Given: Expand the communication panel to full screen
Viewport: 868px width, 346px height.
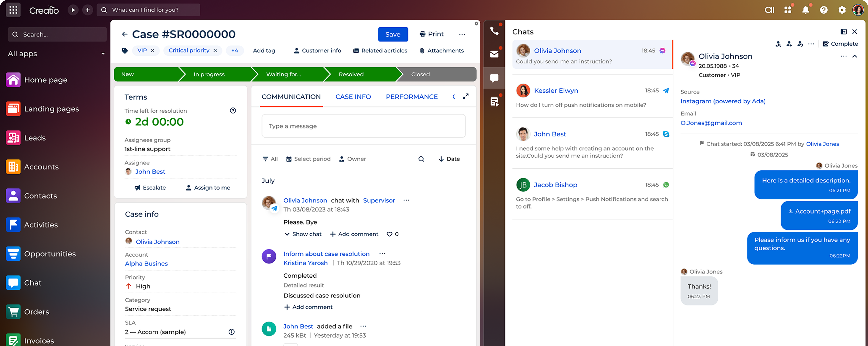Looking at the screenshot, I should coord(466,96).
